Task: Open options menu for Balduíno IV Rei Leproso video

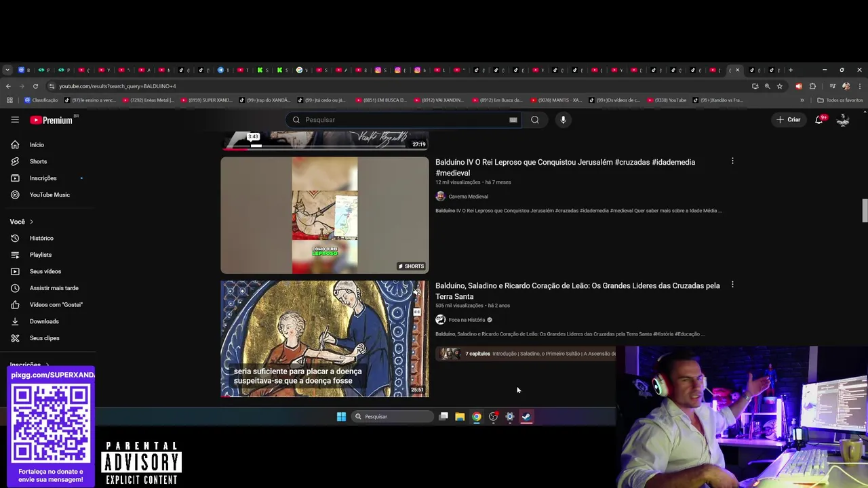Action: pyautogui.click(x=732, y=161)
